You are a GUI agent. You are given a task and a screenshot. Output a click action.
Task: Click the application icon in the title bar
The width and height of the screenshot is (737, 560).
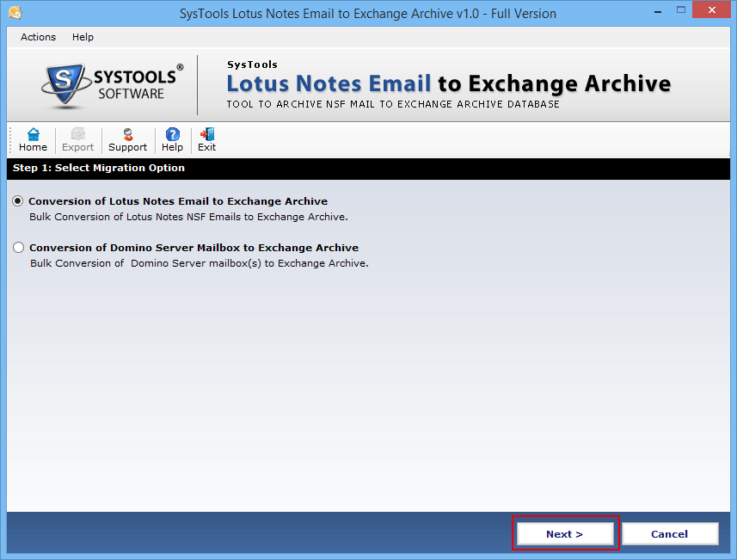coord(15,13)
